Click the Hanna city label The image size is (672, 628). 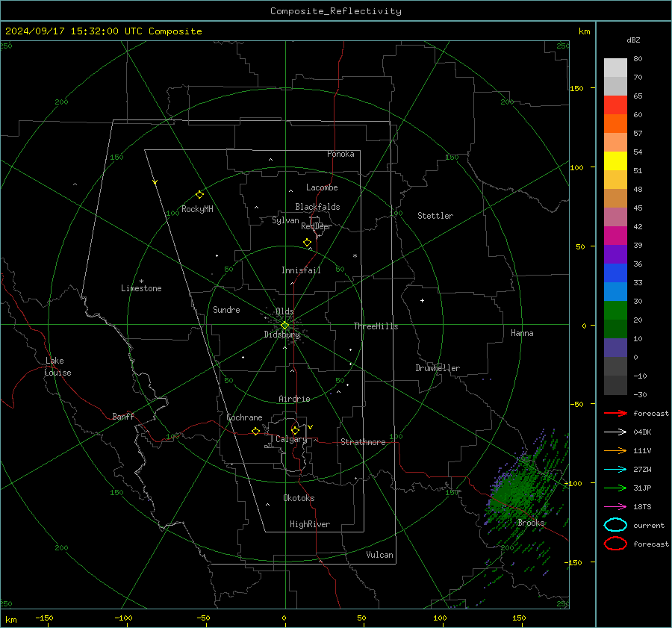pos(522,333)
